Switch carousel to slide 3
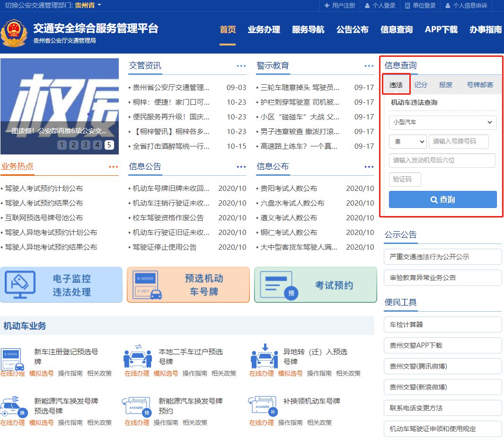Screen dimensions: 504x442 [85, 145]
